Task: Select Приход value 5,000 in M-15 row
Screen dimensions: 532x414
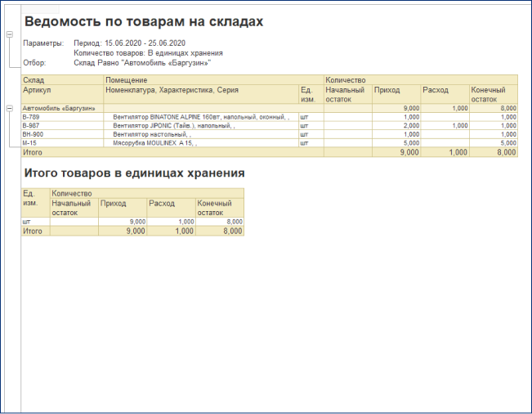Action: point(396,143)
